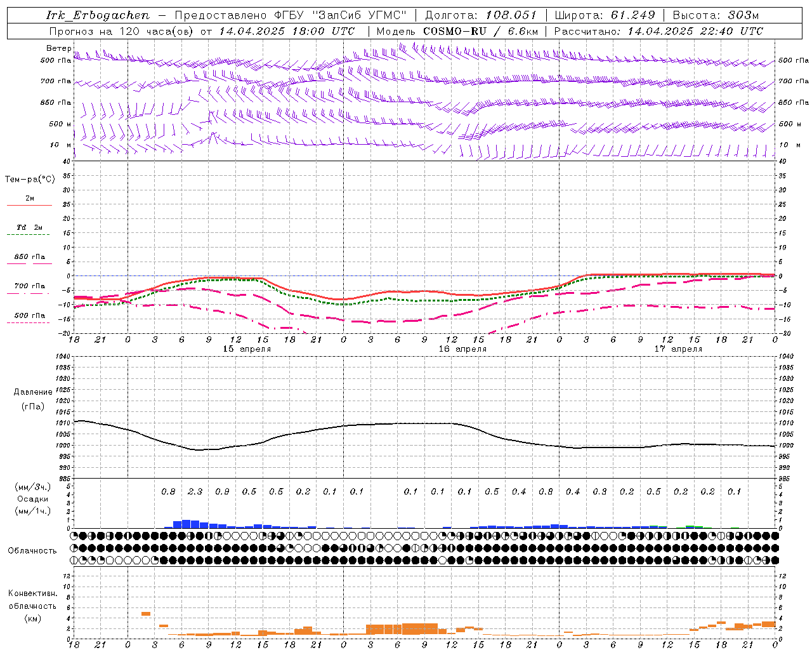The image size is (812, 650).
Task: Click the 17 апреля date label
Action: [x=678, y=349]
